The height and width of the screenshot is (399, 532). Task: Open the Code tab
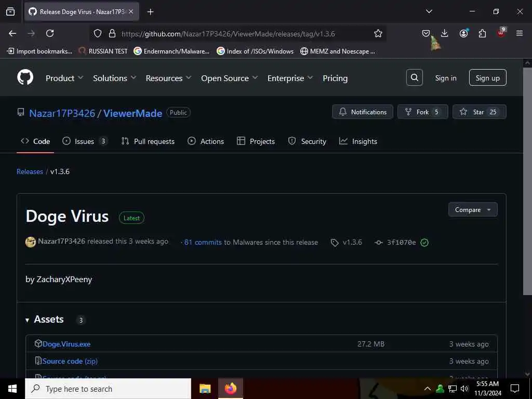click(x=35, y=141)
